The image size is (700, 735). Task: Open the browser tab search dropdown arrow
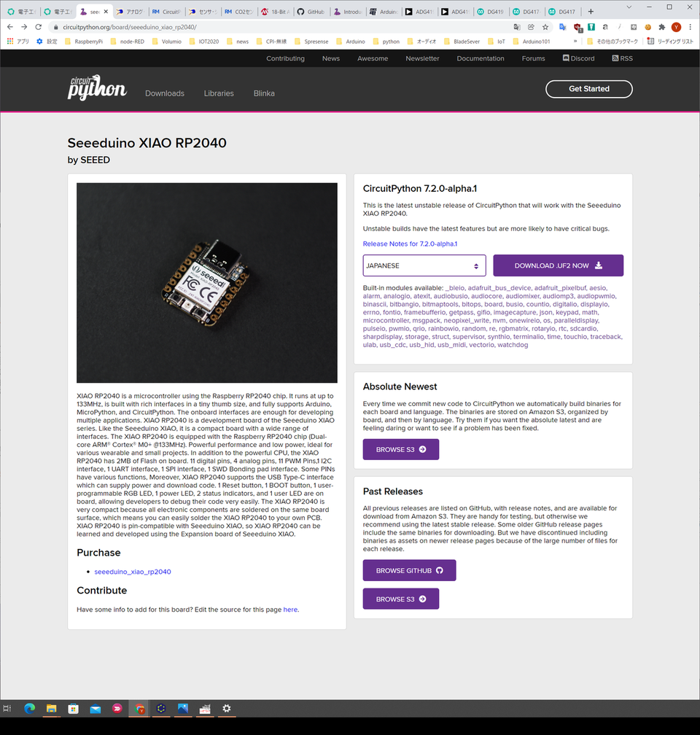click(x=629, y=7)
